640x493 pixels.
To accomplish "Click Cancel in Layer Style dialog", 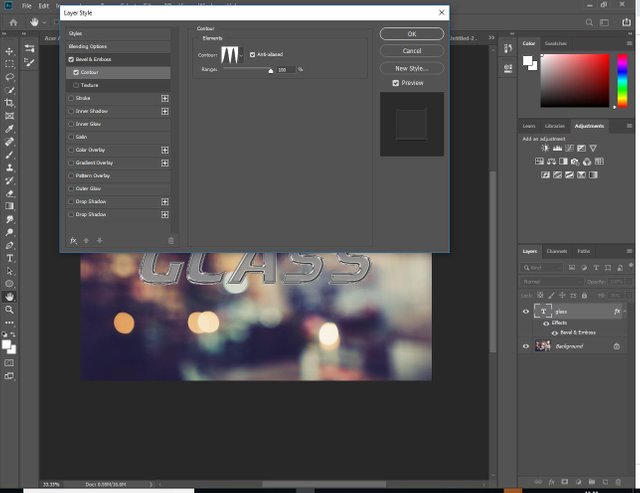I will [x=412, y=51].
